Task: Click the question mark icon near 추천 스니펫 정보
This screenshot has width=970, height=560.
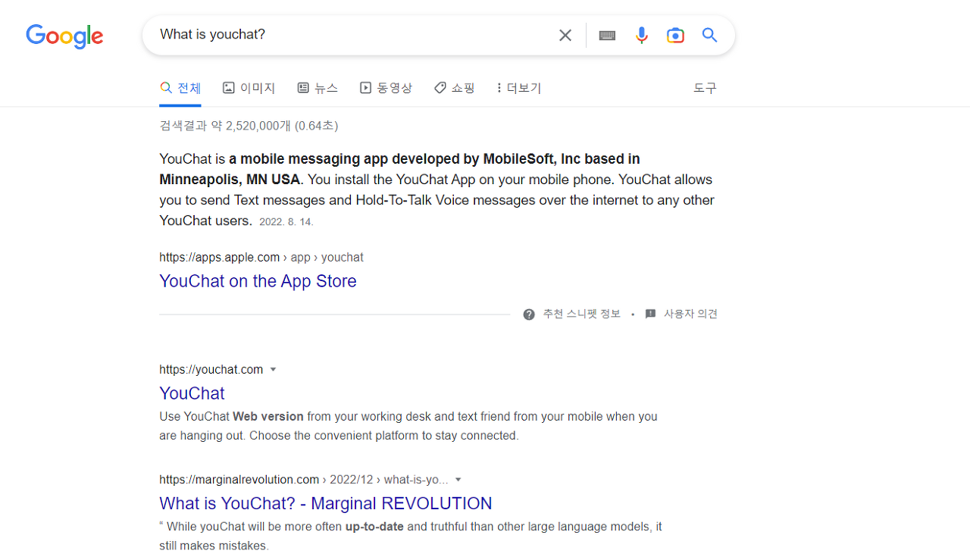Action: click(528, 314)
